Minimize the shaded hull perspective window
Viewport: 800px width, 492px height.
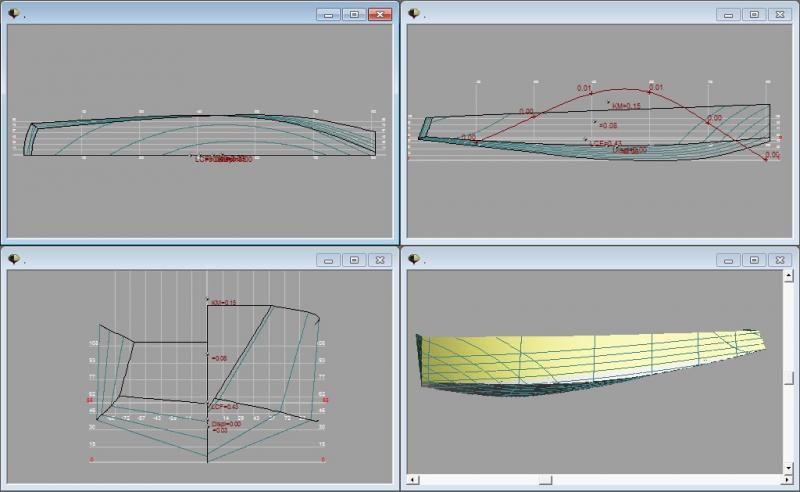pos(729,260)
